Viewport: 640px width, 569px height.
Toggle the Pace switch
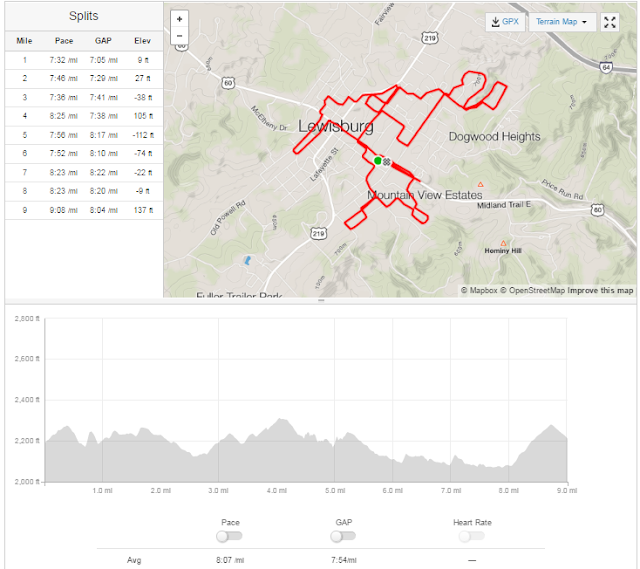pyautogui.click(x=229, y=536)
